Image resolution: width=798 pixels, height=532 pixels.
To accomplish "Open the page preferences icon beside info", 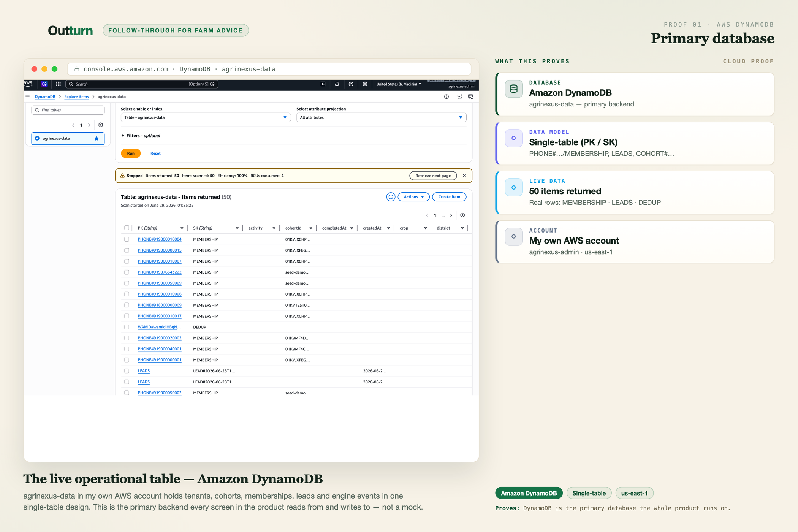I will pos(460,97).
